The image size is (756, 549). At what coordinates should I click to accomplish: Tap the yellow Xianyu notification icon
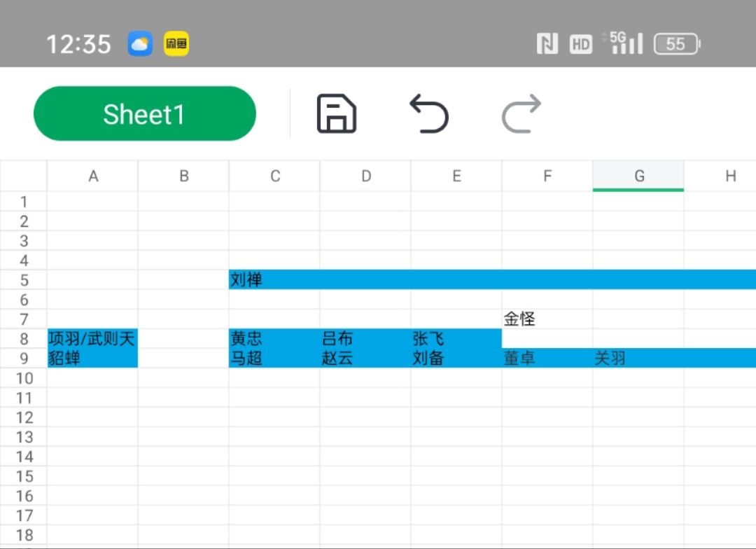click(176, 45)
